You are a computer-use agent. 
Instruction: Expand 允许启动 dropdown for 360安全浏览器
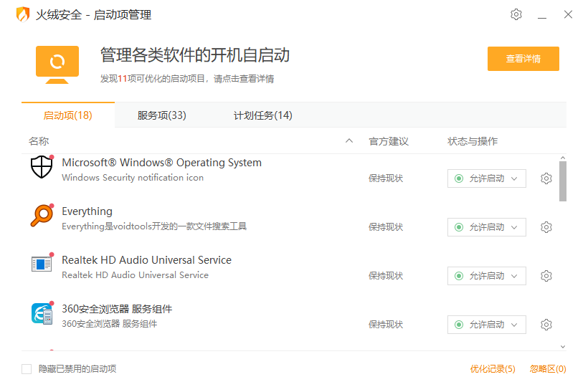pos(486,325)
